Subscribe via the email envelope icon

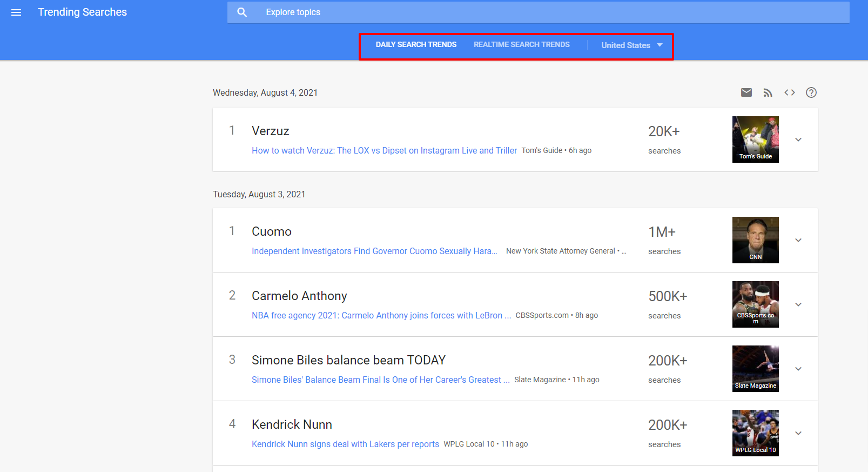tap(746, 92)
